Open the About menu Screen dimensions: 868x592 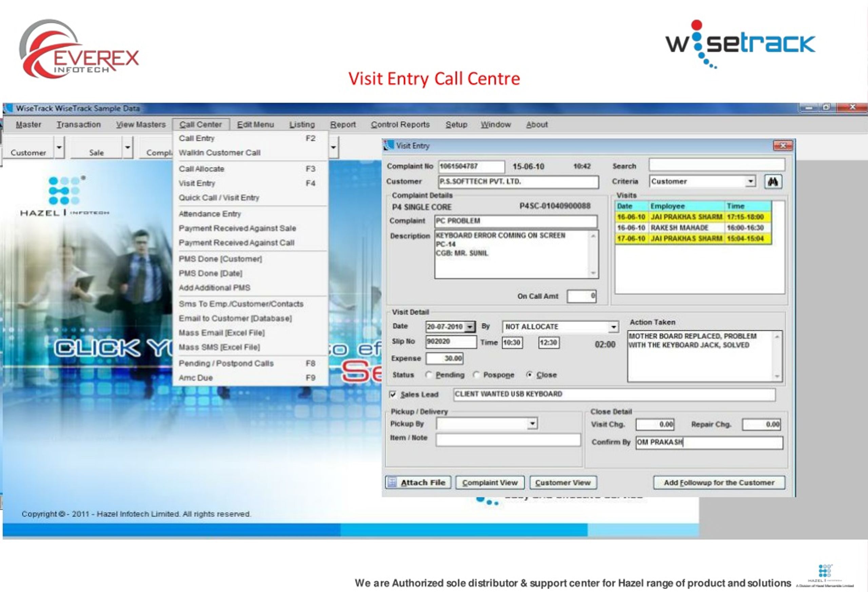[x=537, y=125]
